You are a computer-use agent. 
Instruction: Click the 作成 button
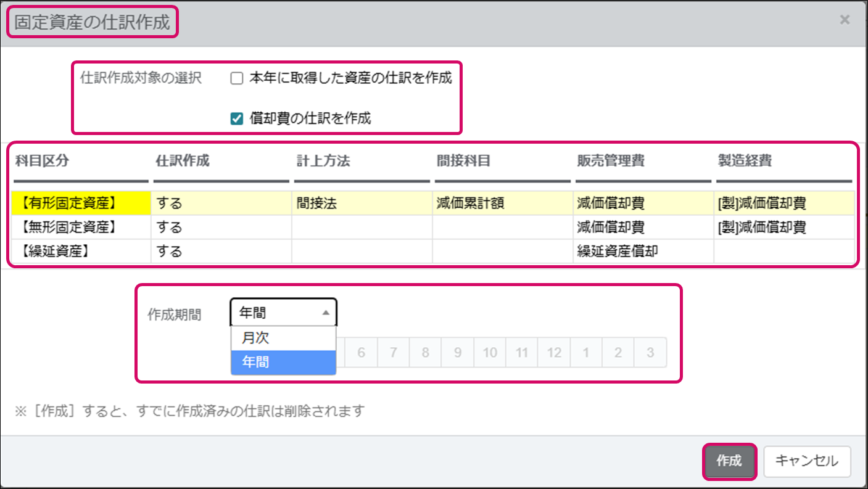pyautogui.click(x=729, y=461)
